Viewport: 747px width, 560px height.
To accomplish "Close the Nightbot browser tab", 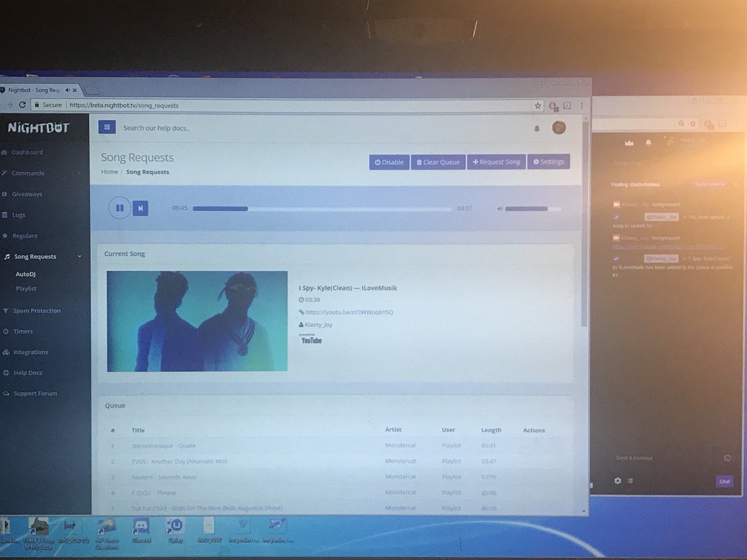I will coord(75,90).
